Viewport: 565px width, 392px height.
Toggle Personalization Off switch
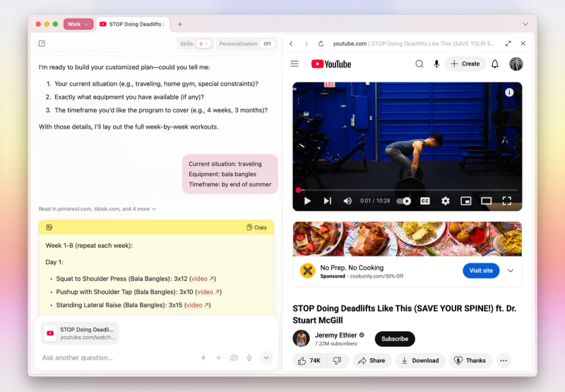coord(268,44)
